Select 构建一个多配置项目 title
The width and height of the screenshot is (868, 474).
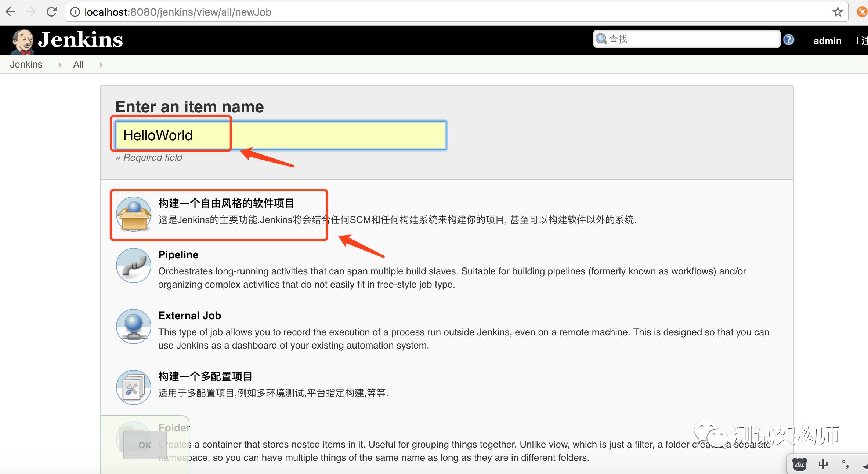click(205, 376)
